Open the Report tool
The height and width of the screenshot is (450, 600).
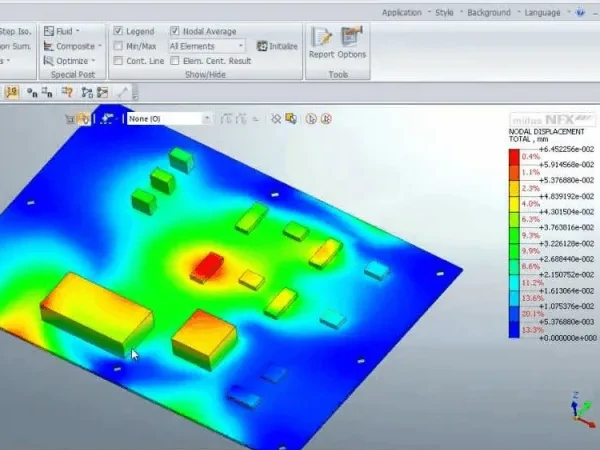click(x=321, y=43)
